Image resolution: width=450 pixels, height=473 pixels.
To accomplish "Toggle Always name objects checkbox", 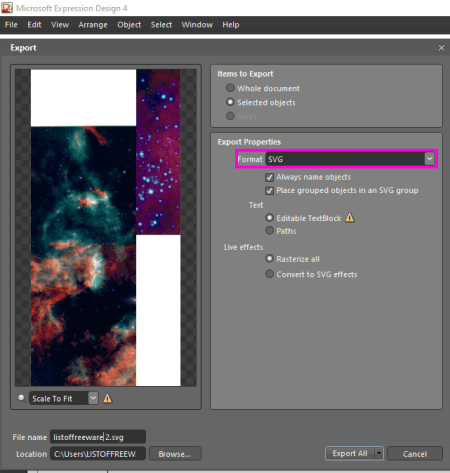I will tap(269, 177).
